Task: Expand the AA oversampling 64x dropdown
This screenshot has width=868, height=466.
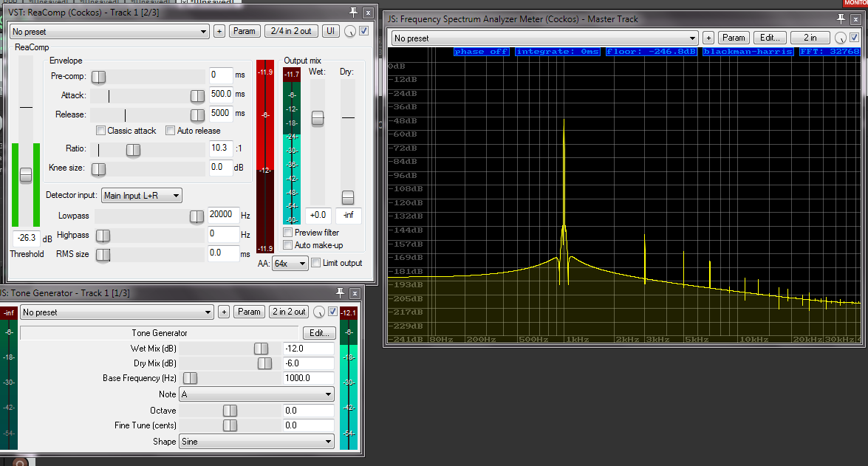Action: pyautogui.click(x=290, y=264)
